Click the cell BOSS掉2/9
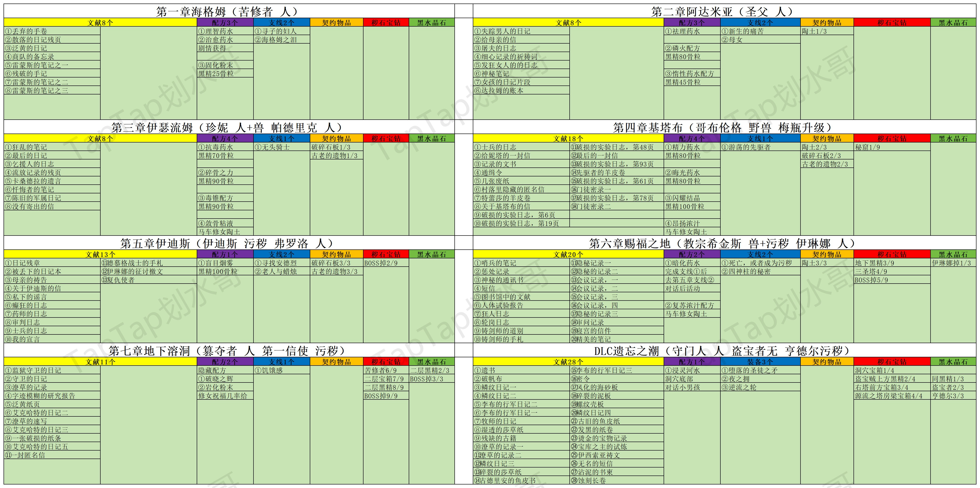Image resolution: width=980 pixels, height=488 pixels. coord(386,263)
